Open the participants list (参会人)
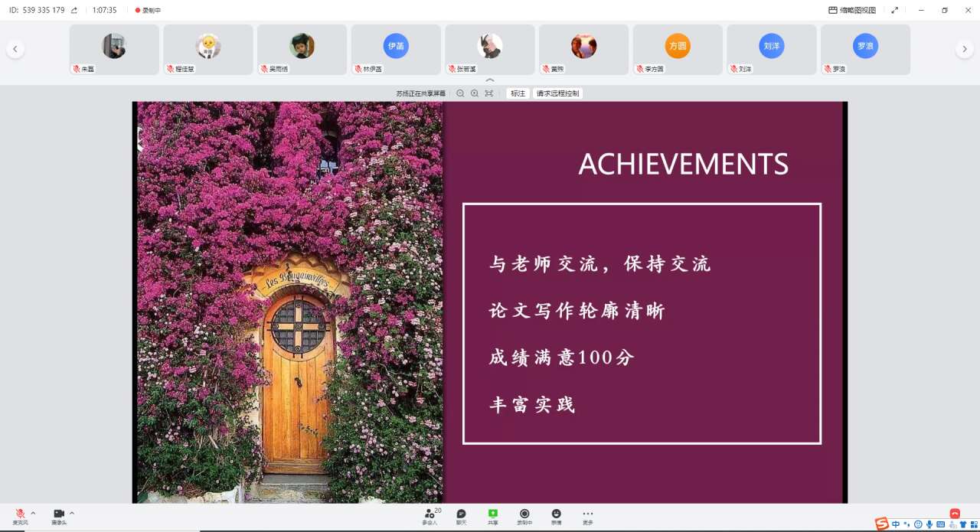Screen dimensions: 980x532 tap(430, 515)
